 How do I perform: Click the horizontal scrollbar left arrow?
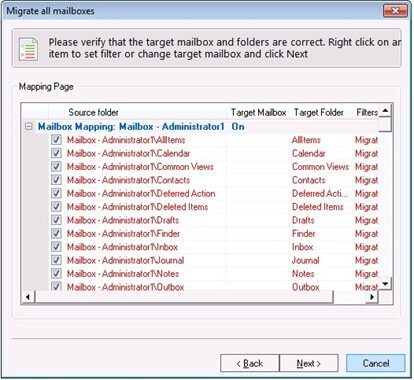(x=28, y=297)
